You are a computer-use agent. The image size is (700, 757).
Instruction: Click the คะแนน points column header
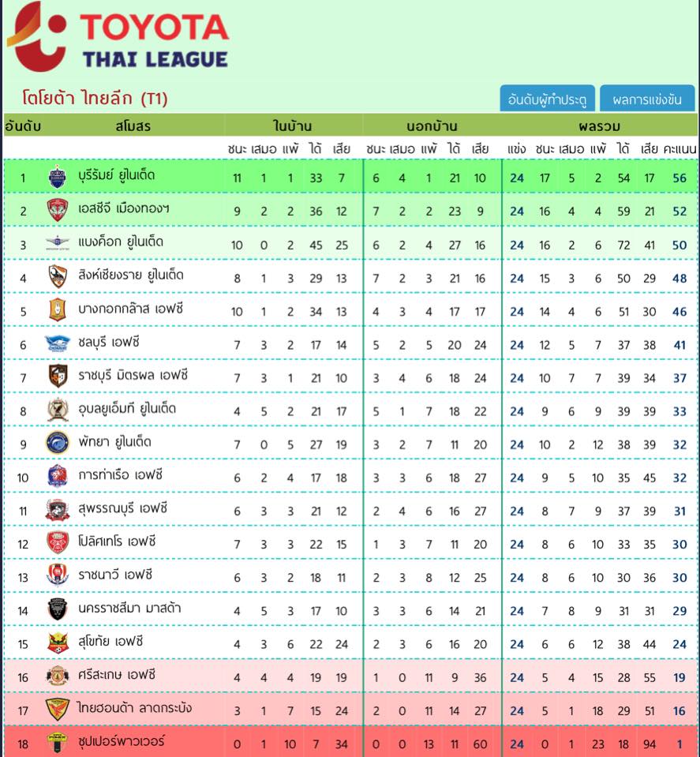coord(679,148)
